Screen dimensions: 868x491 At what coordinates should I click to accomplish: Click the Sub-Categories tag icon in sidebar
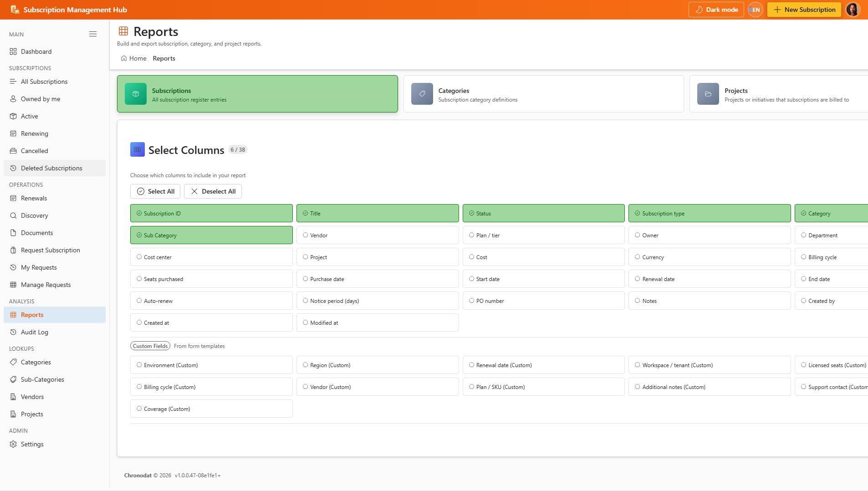[13, 379]
